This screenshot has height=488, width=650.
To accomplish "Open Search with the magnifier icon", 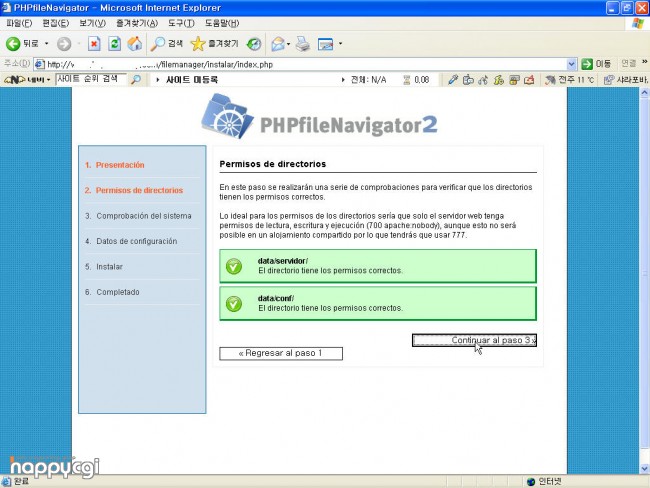I will coord(158,44).
